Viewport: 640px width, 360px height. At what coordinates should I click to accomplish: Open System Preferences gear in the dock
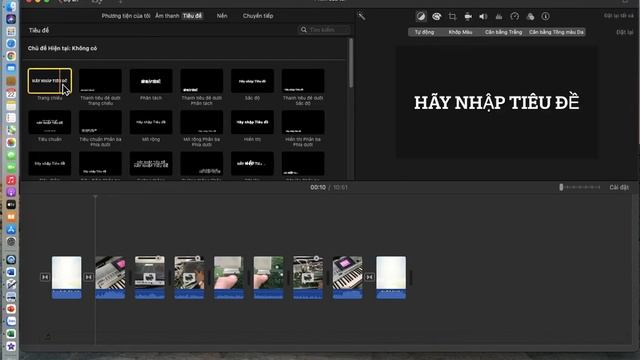[11, 242]
